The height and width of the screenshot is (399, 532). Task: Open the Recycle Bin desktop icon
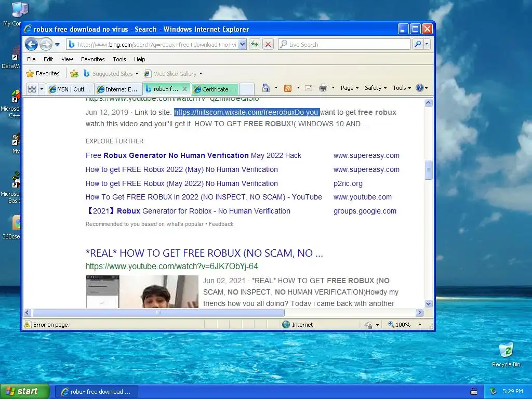506,354
